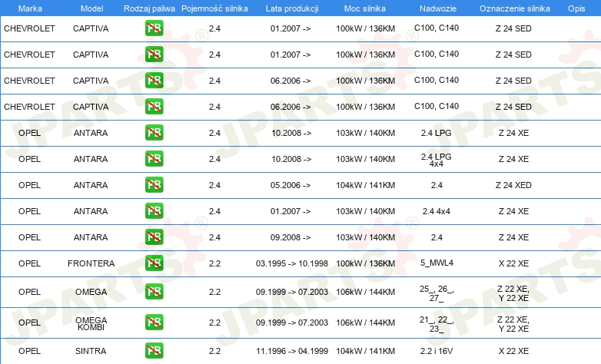Click the 11.1996 -> 04.1999 date cell
Viewport: 601px width, 364px height.
click(292, 351)
